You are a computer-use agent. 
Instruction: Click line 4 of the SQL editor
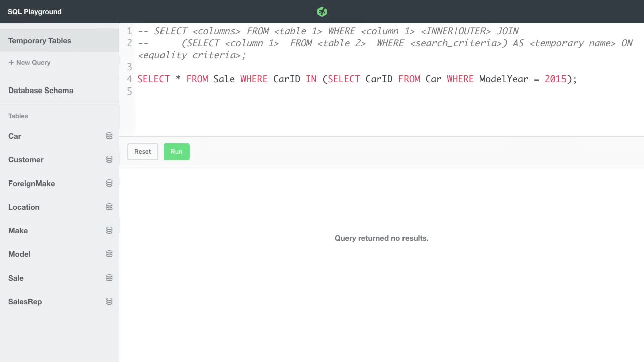[352, 79]
